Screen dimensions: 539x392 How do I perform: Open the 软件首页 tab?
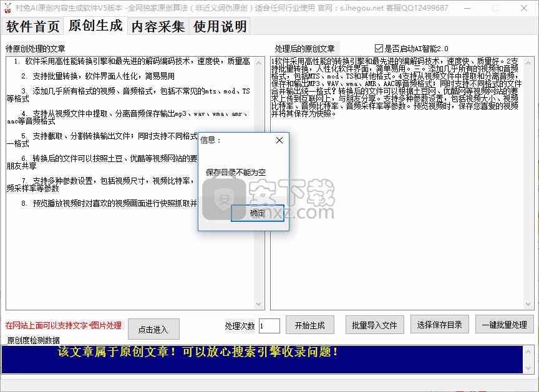pos(32,26)
